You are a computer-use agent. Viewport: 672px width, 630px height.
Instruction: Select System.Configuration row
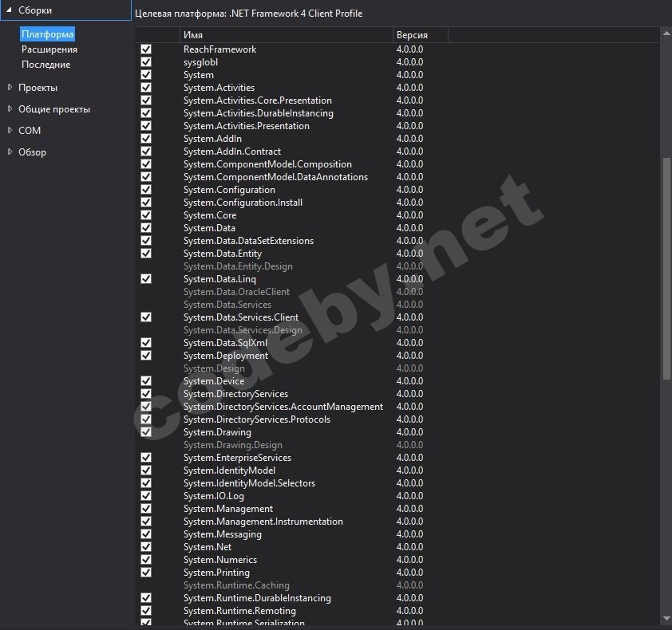tap(397, 189)
